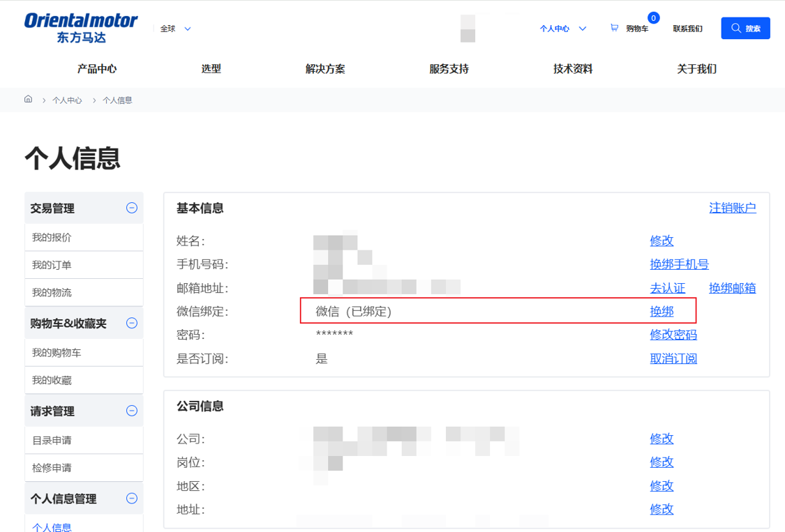
Task: Select 我的订单 in the sidebar
Action: (54, 264)
